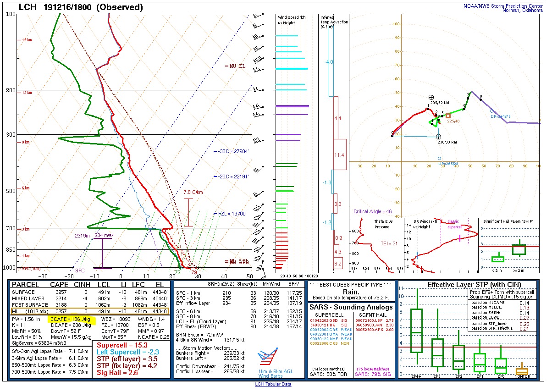This screenshot has width=552, height=392.
Task: Select the MU (1012 mb) parcel row
Action: point(89,311)
